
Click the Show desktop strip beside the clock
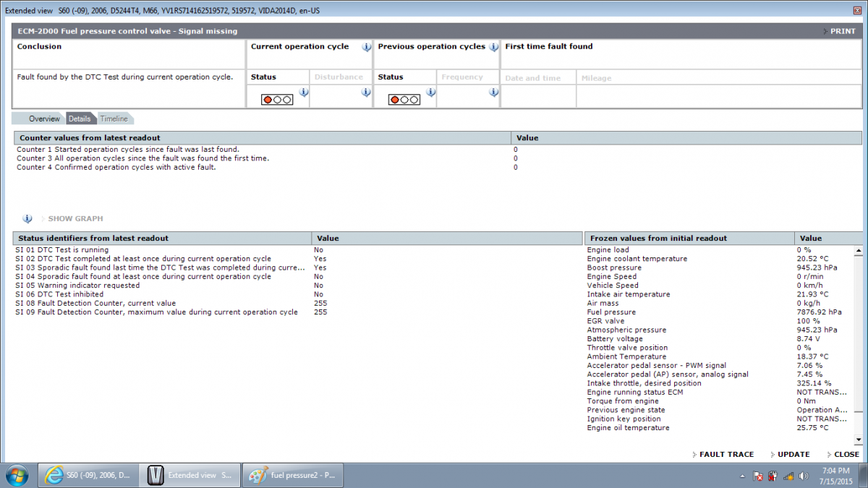click(x=863, y=476)
